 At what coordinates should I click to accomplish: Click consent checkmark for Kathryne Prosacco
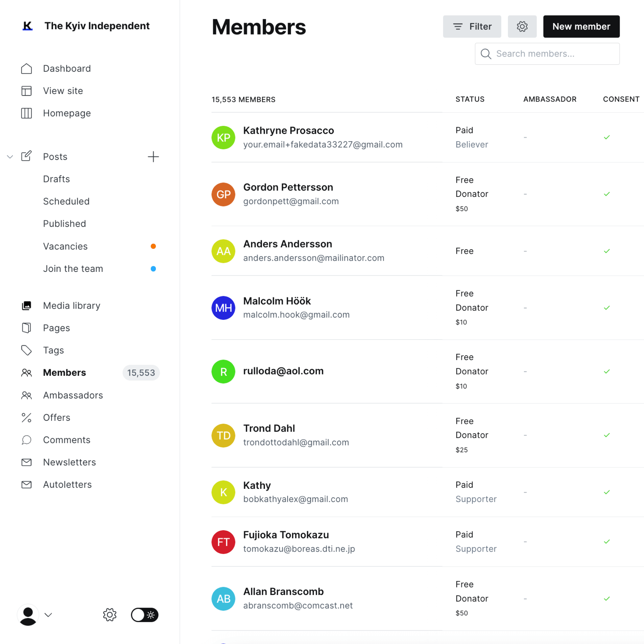607,137
